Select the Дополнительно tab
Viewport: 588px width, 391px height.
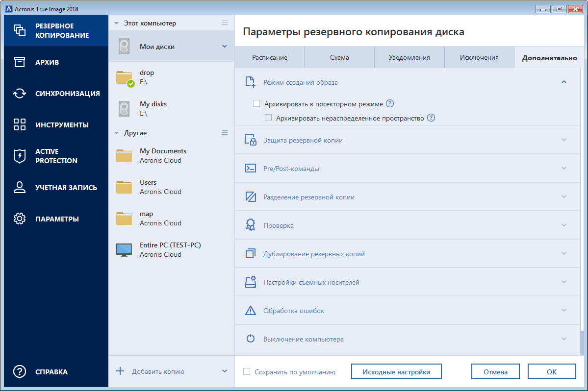549,57
